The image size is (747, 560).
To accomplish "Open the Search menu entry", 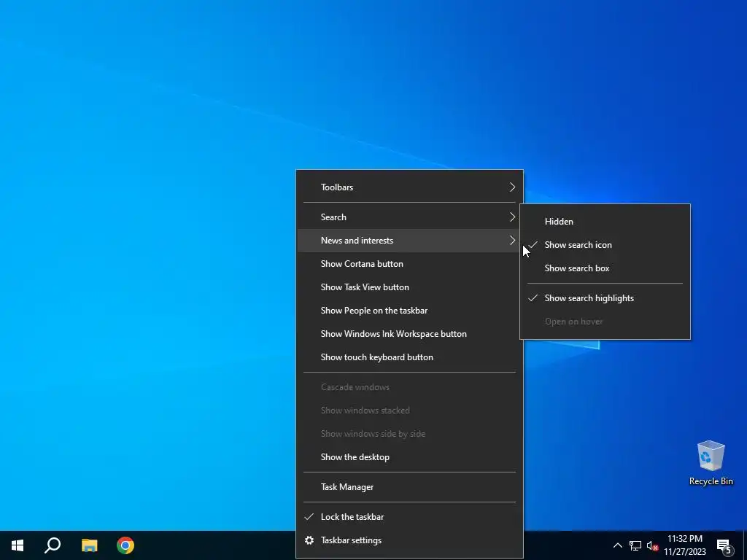I will click(409, 217).
